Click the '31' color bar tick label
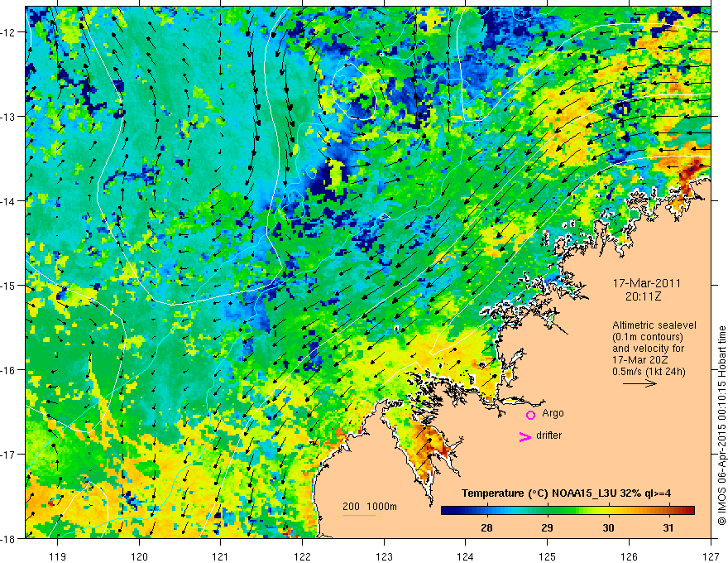 click(x=668, y=527)
